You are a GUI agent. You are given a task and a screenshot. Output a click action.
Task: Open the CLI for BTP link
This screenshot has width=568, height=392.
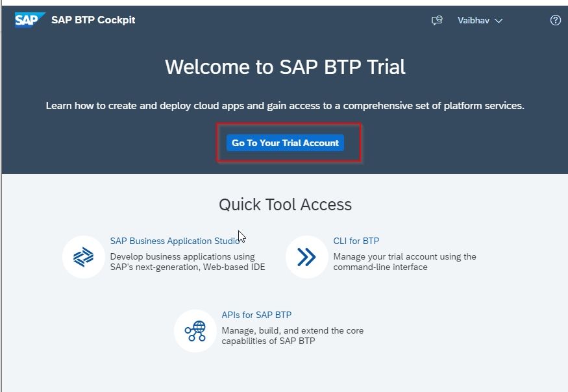(356, 241)
